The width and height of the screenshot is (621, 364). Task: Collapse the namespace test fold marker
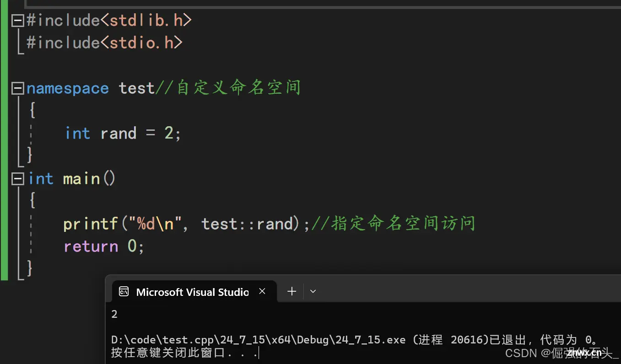pos(18,88)
